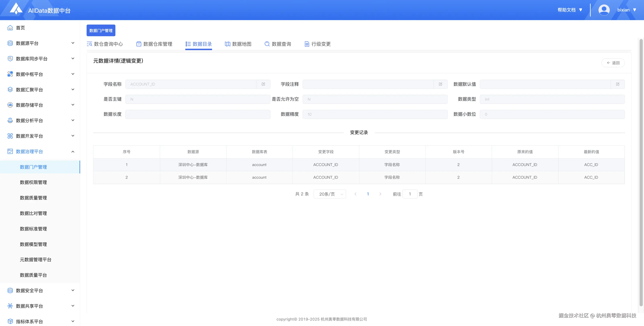Click the home icon beside 首页
Viewport: 644px width, 326px height.
(x=10, y=28)
